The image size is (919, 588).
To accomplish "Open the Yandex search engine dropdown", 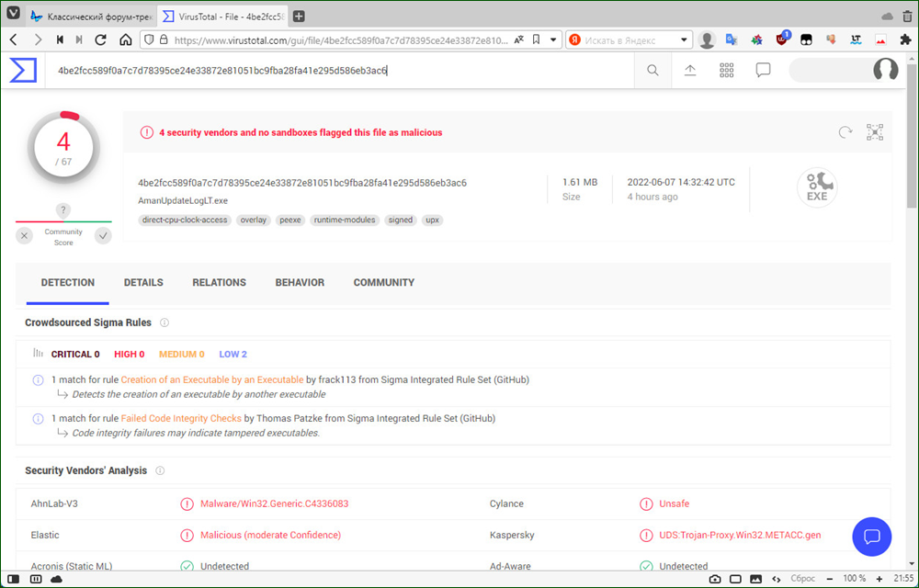I will 684,40.
